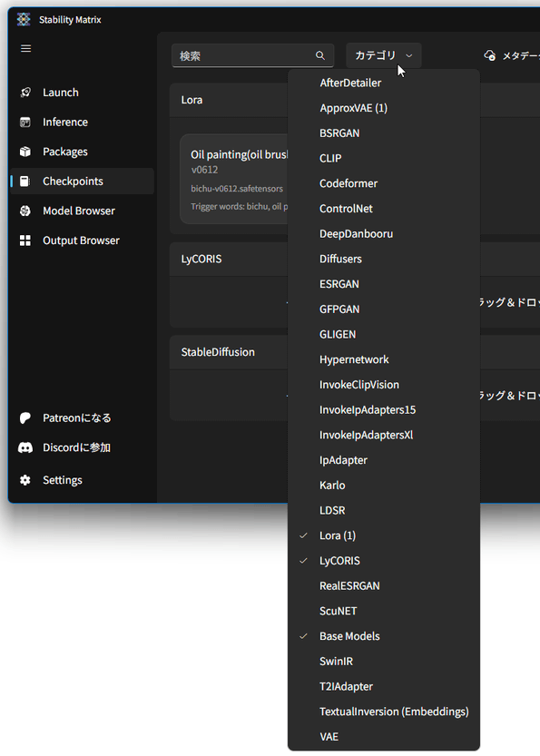The image size is (540, 756).
Task: Click the Inference icon in sidebar
Action: tap(25, 122)
